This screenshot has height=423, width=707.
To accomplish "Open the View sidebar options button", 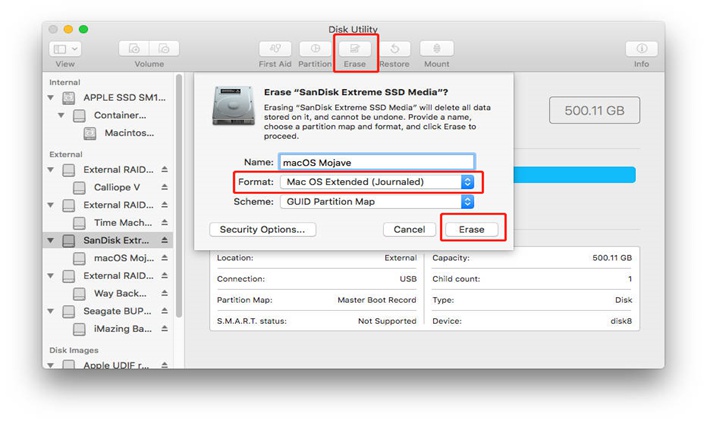I will (x=65, y=49).
